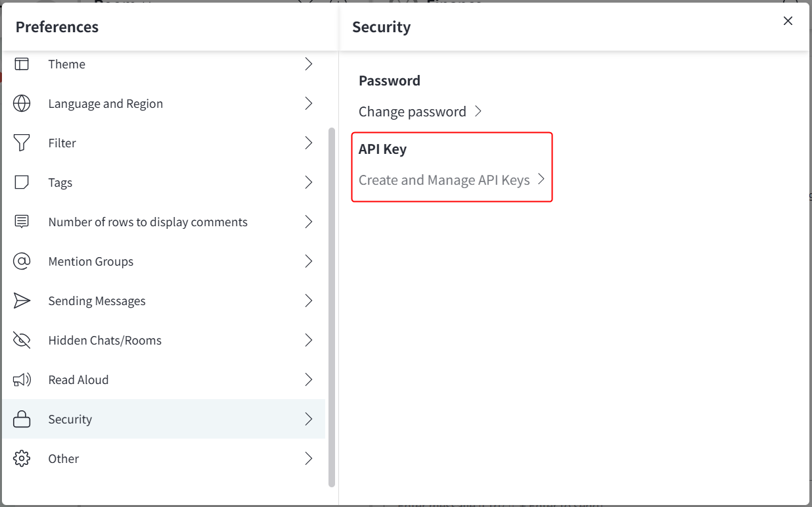Click the Theme layout icon
Screen dimensions: 812x507
(x=22, y=64)
